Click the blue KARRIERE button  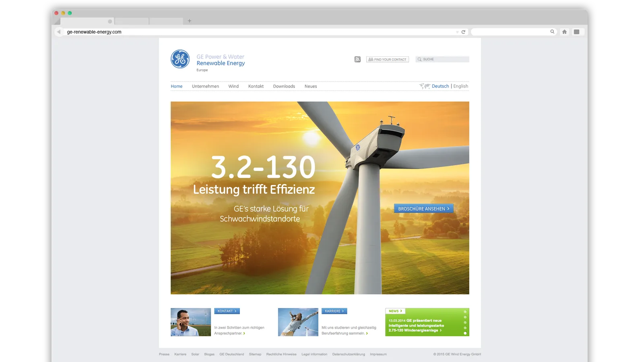click(334, 311)
